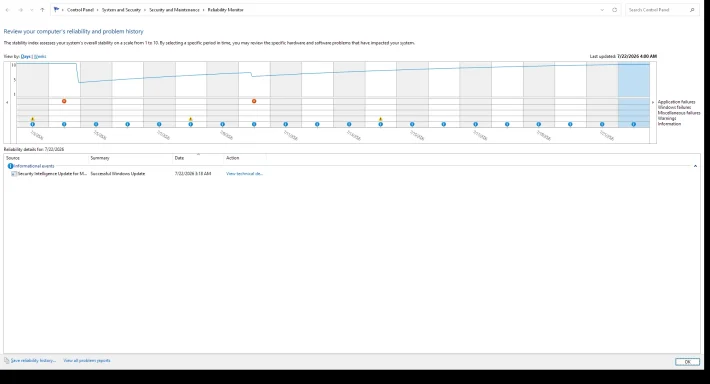
Task: Expand the chevron after System and Security
Action: pos(145,10)
